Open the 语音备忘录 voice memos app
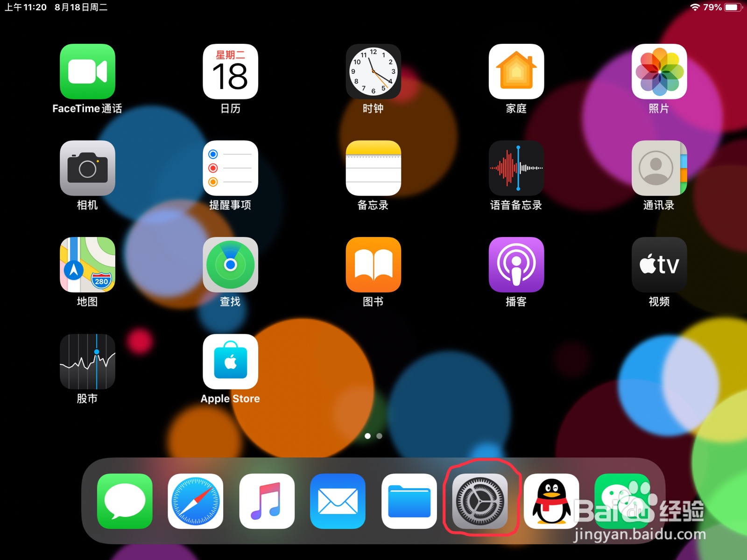The width and height of the screenshot is (747, 560). coord(516,169)
